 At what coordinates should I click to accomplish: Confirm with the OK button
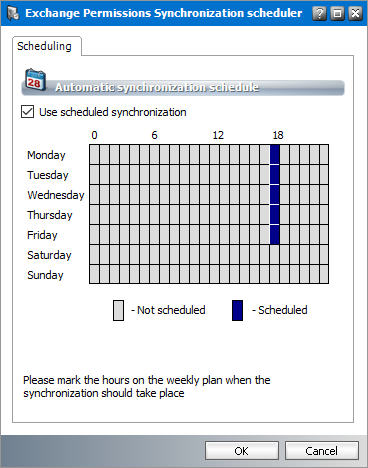point(242,451)
